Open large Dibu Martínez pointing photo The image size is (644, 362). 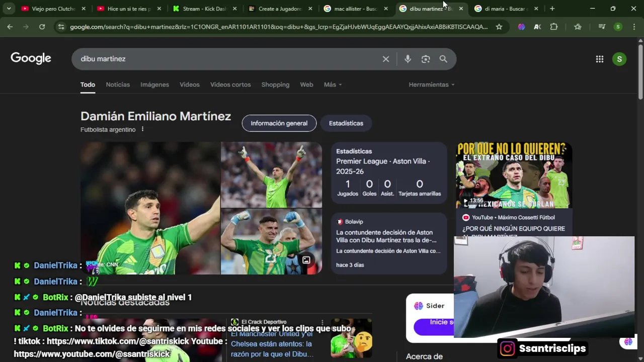[x=150, y=208]
